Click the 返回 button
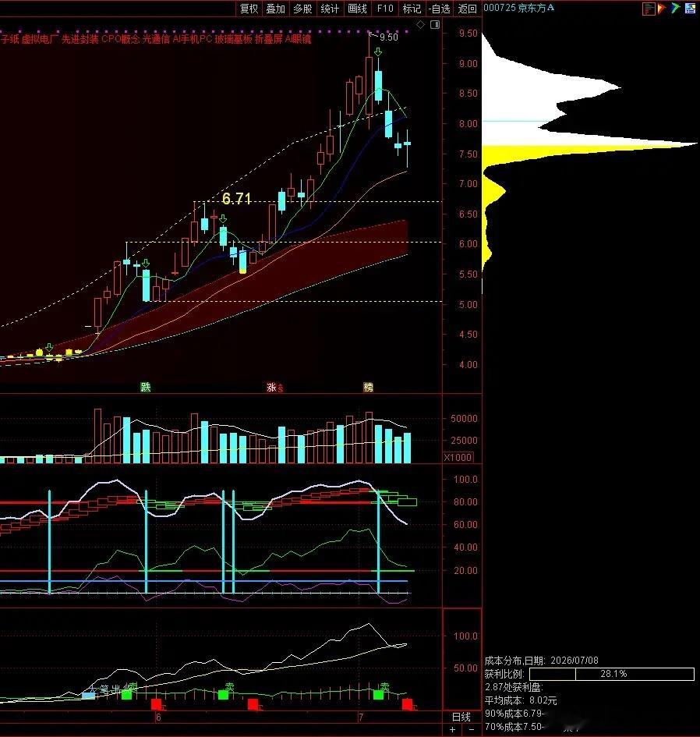 tap(467, 9)
